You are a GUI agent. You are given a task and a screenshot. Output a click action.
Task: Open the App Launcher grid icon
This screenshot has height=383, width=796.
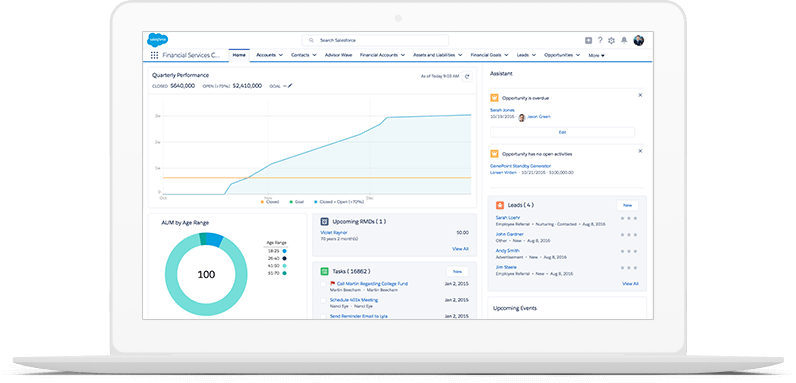pyautogui.click(x=154, y=55)
